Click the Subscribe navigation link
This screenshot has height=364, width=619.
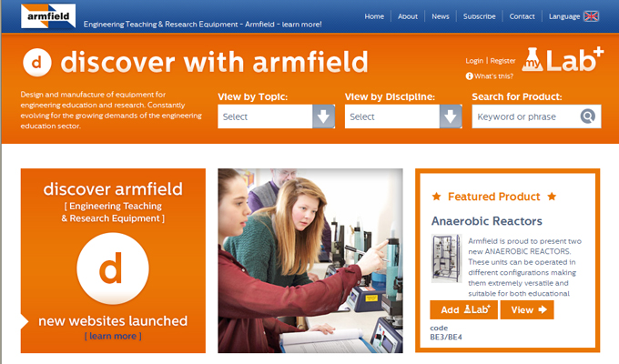click(479, 16)
